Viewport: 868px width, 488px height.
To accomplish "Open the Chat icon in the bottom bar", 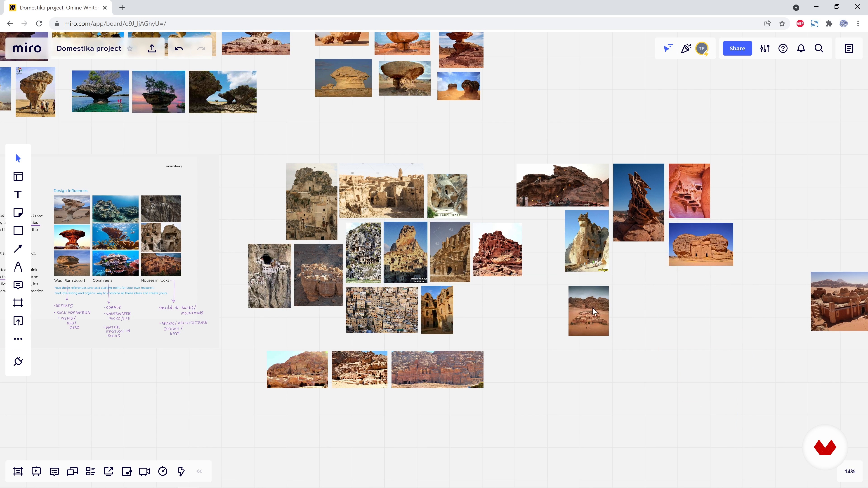I will tap(72, 472).
